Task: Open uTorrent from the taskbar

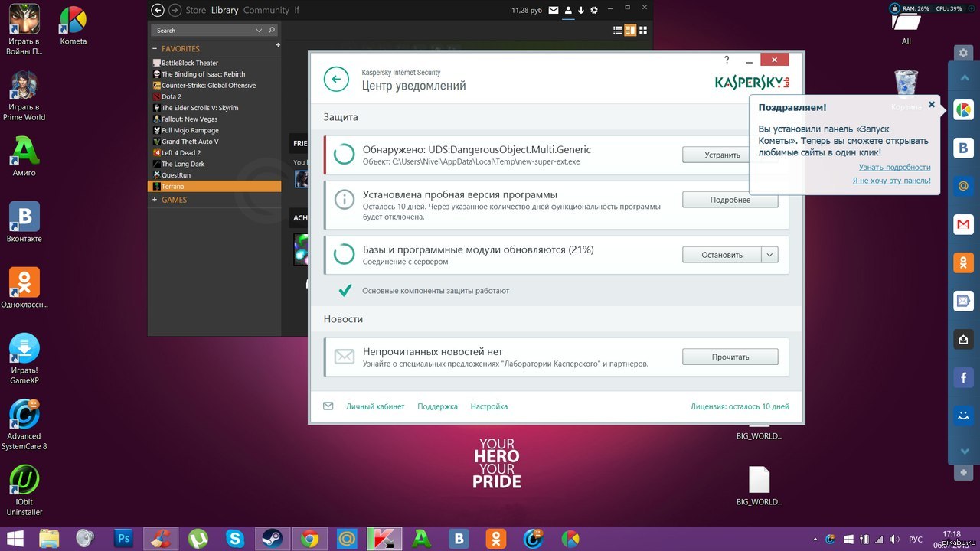Action: point(198,538)
